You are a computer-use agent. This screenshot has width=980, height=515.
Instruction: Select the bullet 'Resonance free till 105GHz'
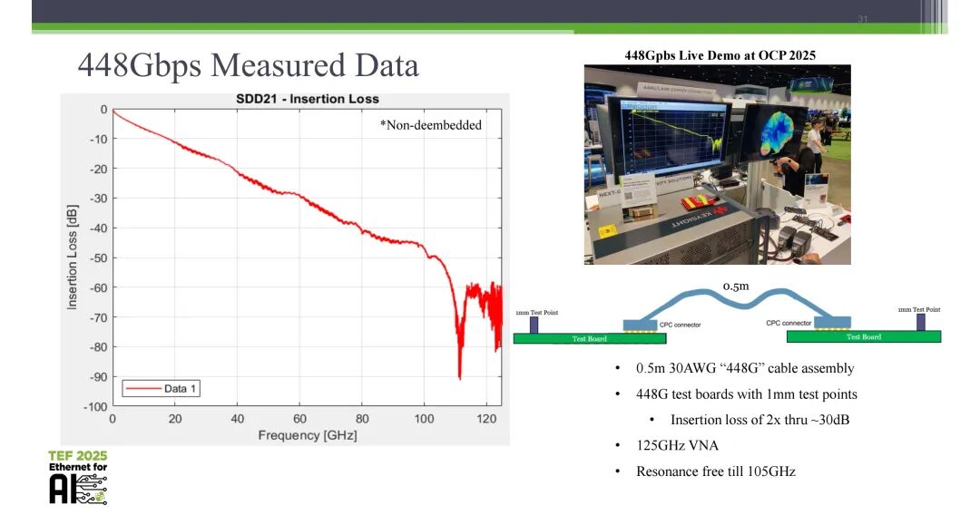716,471
